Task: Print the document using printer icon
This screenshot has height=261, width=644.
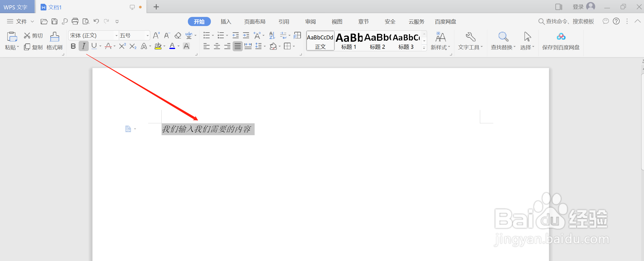Action: [x=75, y=21]
